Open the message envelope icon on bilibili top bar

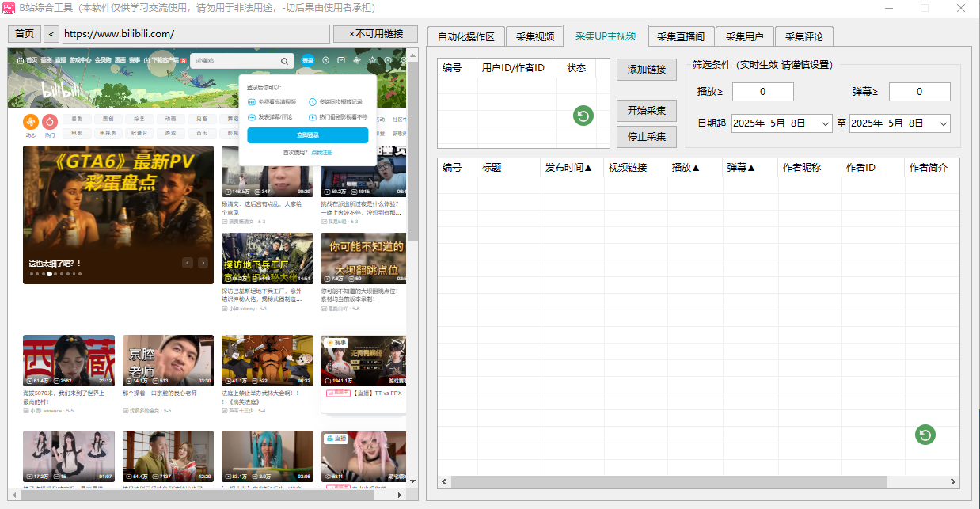click(341, 60)
